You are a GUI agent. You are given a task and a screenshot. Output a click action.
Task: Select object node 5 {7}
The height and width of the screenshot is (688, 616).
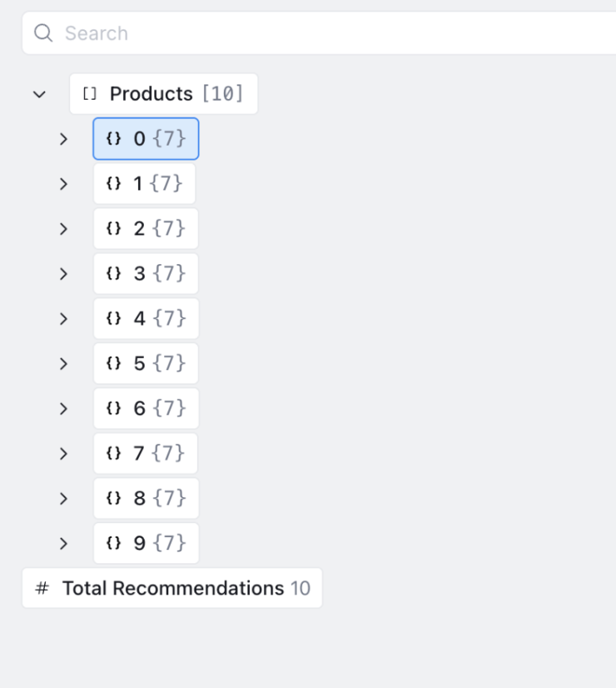click(146, 363)
